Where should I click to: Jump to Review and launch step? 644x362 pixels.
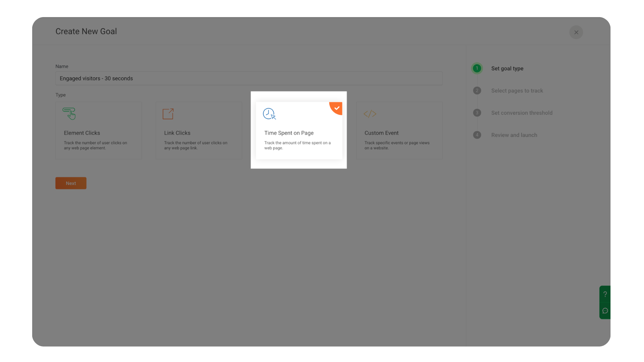[514, 135]
